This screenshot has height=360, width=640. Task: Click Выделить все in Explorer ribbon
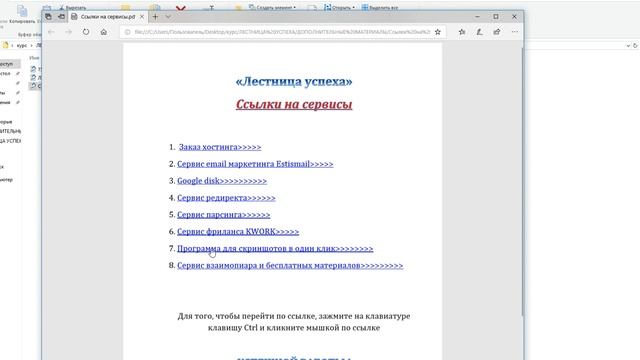tap(380, 7)
